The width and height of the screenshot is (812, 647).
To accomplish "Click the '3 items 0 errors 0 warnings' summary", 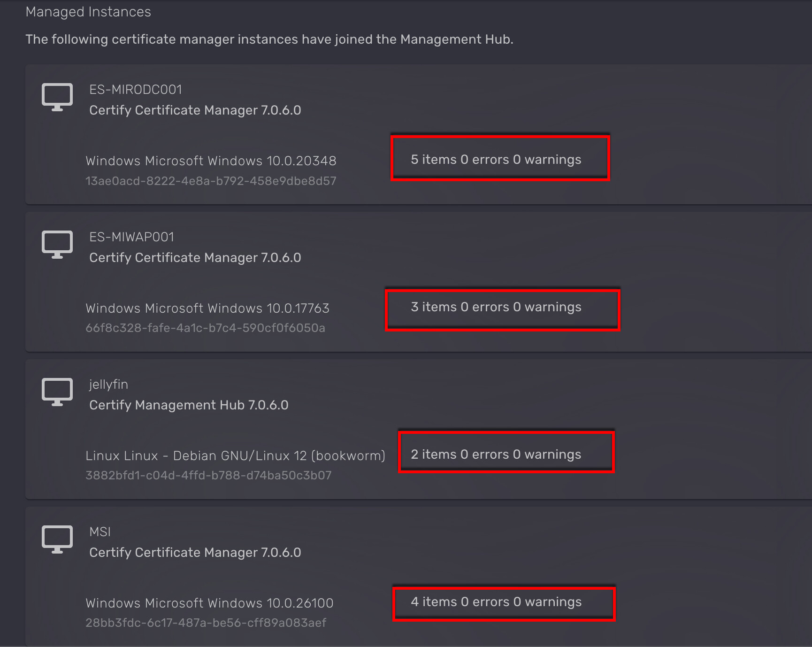I will pyautogui.click(x=496, y=307).
